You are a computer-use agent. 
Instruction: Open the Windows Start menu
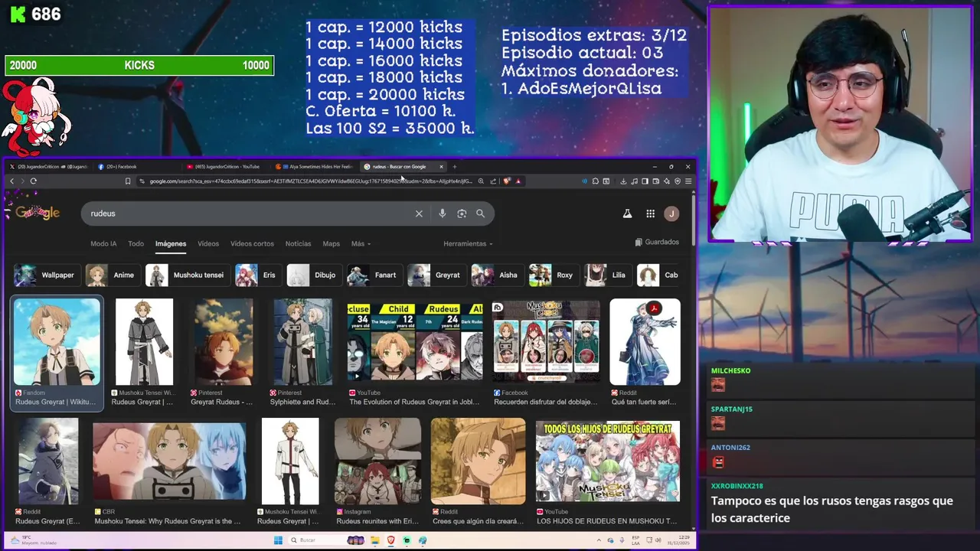tap(279, 540)
